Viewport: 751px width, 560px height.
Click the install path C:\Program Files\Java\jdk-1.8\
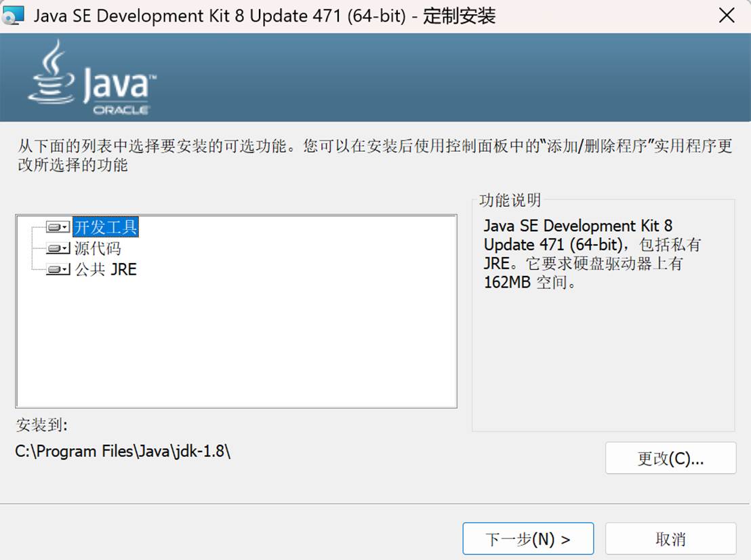(123, 452)
